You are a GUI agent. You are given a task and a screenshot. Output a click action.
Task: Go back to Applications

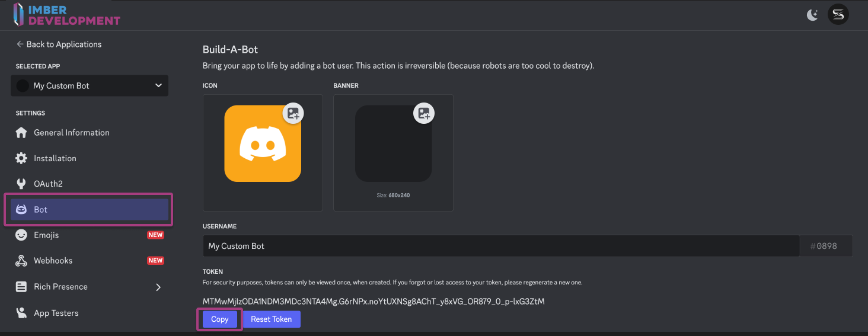pos(59,44)
